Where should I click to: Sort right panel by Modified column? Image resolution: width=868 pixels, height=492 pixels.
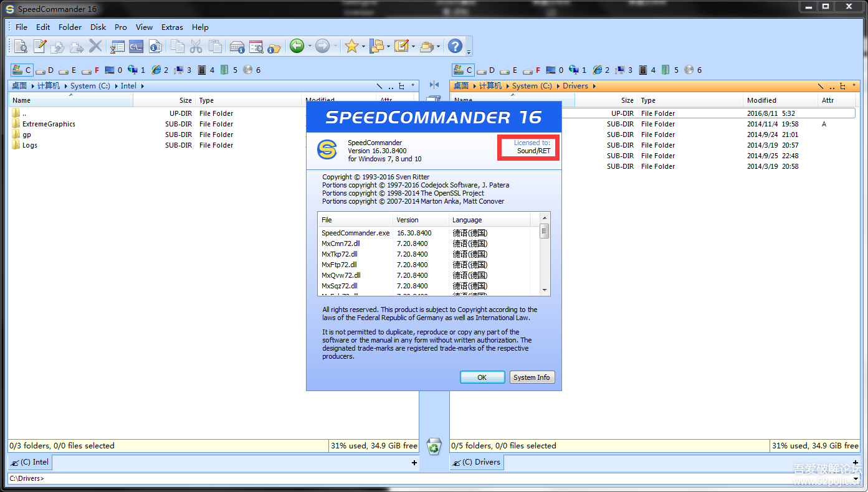click(781, 100)
